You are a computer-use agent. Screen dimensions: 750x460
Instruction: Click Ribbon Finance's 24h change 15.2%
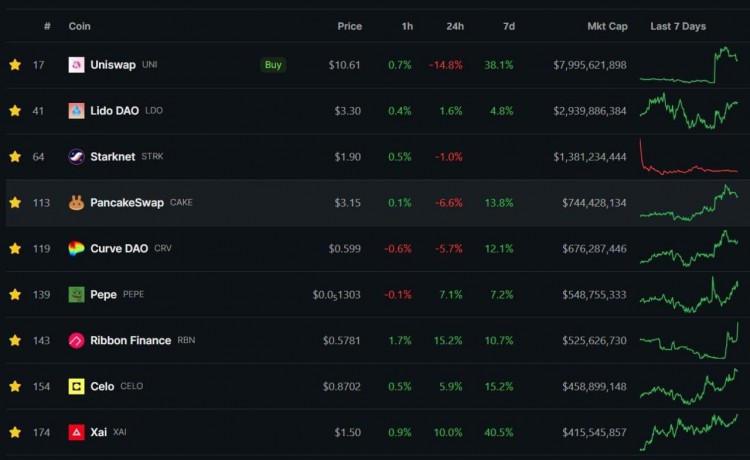pos(448,340)
